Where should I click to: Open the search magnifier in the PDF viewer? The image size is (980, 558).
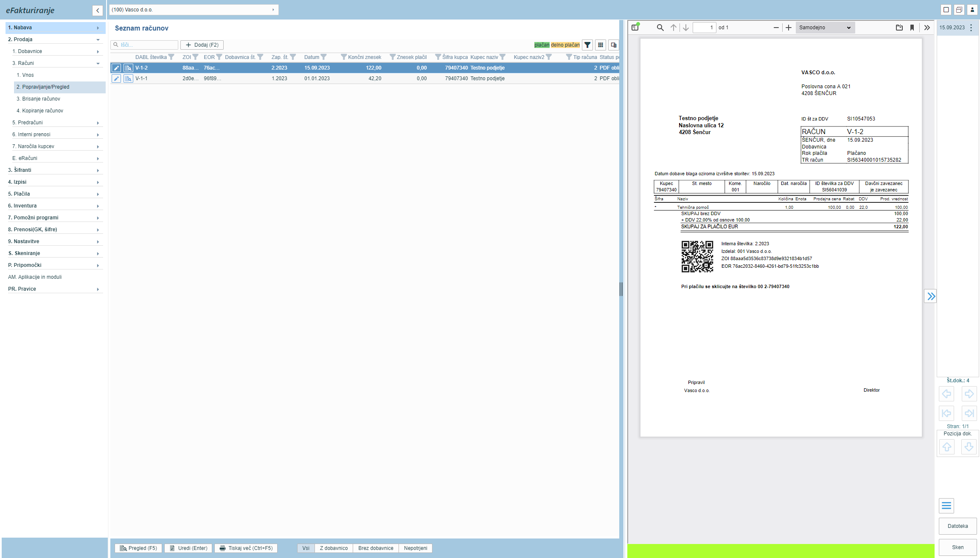(x=660, y=28)
